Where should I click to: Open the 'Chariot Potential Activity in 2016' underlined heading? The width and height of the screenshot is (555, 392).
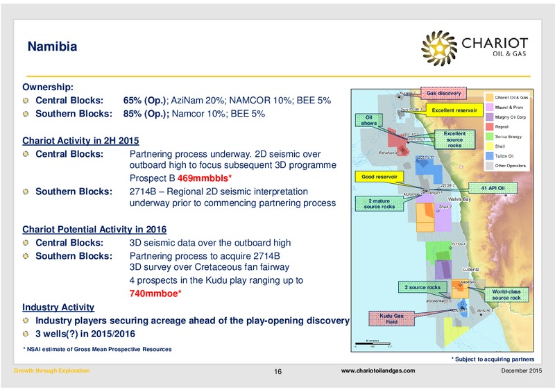tap(94, 230)
